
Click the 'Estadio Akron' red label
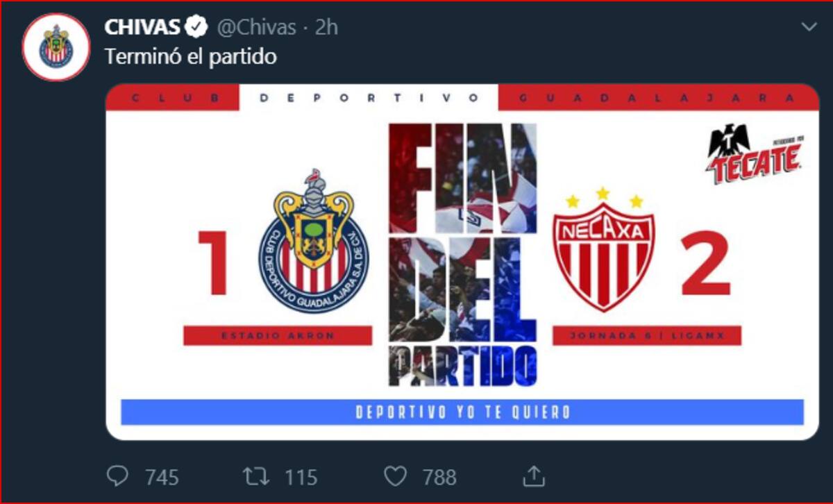278,335
